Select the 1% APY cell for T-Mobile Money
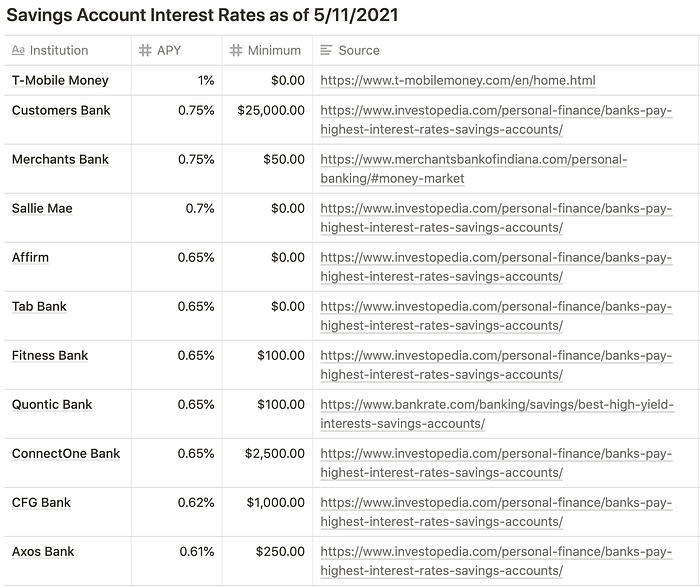The image size is (700, 587). tap(206, 81)
